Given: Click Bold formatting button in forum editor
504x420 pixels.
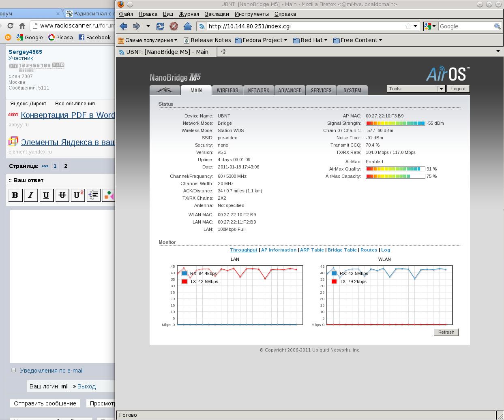Looking at the screenshot, I should tap(15, 195).
